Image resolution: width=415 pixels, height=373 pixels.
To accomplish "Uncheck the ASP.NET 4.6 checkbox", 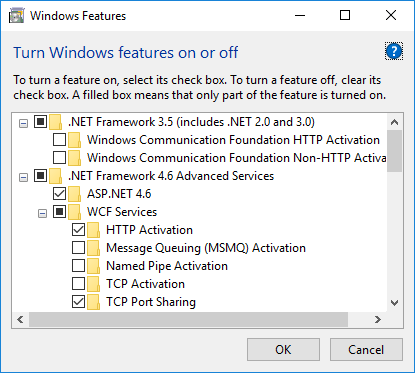I will 59,193.
